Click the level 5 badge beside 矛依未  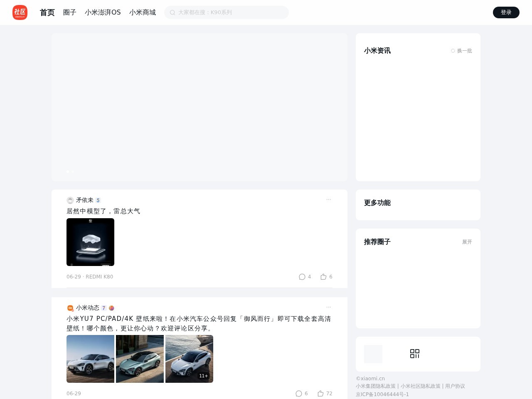98,200
